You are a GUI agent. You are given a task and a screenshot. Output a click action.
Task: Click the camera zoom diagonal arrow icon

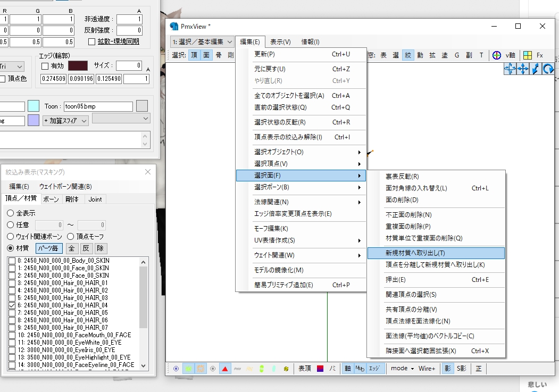pyautogui.click(x=536, y=69)
